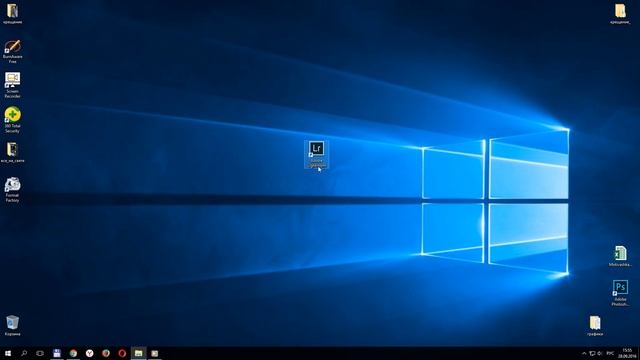Screen dimensions: 640x360
Task: Launch Firefox from the taskbar
Action: coord(106,353)
